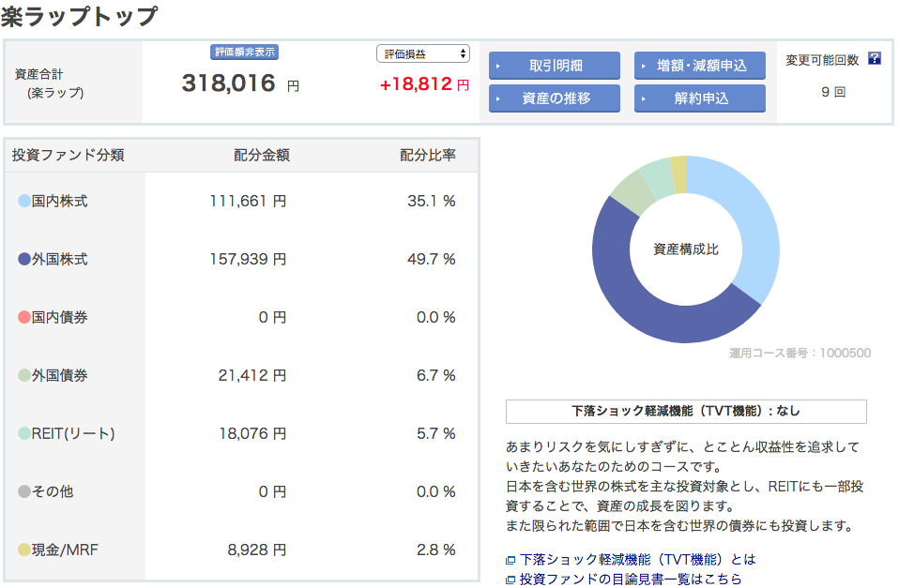Screen dimensions: 899x588
Task: Click the 配分金額 column header
Action: pos(262,156)
